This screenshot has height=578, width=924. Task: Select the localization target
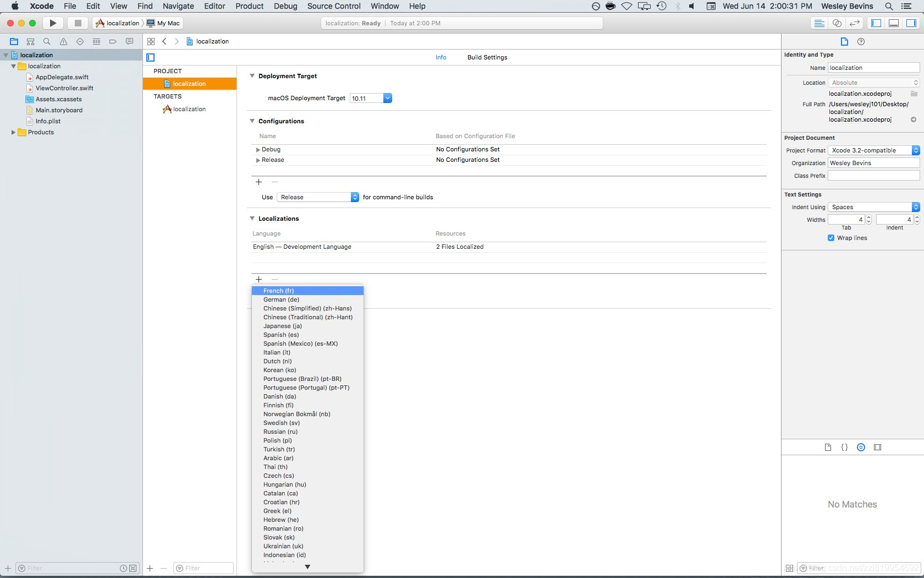click(x=190, y=109)
